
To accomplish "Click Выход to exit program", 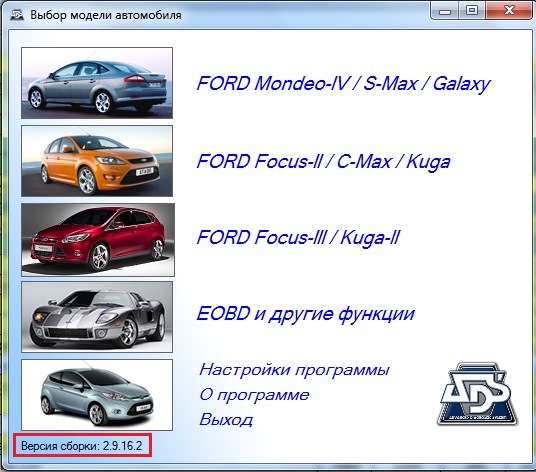I will pyautogui.click(x=226, y=420).
